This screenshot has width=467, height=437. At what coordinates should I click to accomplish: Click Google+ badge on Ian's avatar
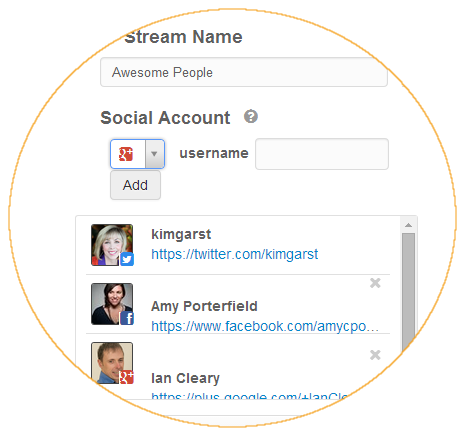pos(127,377)
